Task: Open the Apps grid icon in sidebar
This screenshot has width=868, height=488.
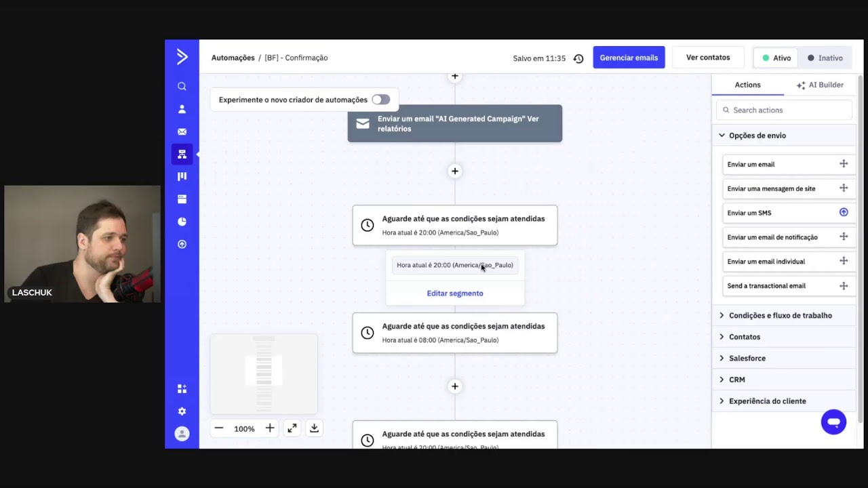Action: 182,388
